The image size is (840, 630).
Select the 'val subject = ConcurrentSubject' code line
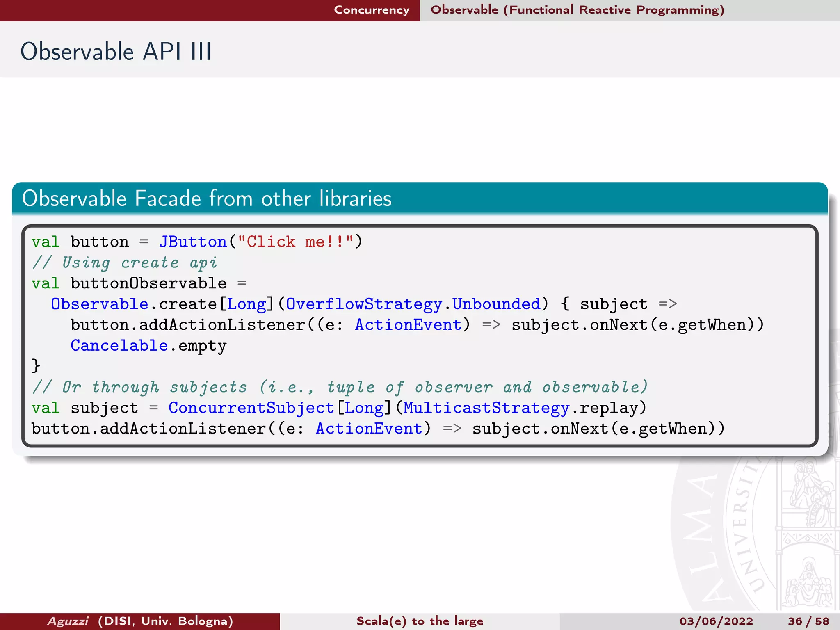[x=339, y=408]
